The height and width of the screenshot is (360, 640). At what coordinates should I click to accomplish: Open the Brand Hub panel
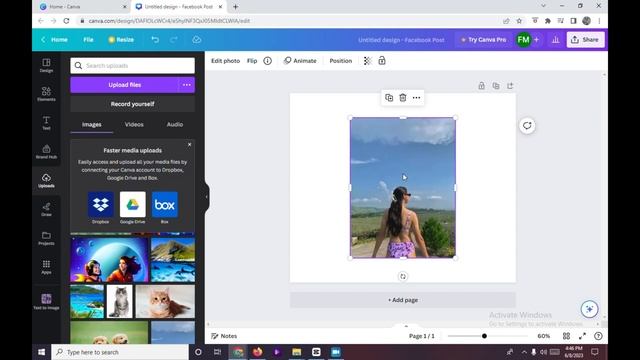click(46, 151)
